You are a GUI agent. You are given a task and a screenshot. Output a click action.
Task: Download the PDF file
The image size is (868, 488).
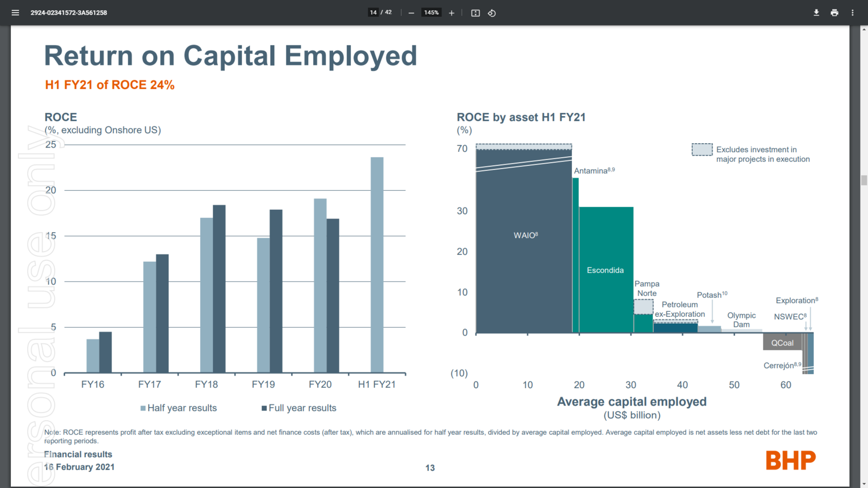click(x=816, y=12)
